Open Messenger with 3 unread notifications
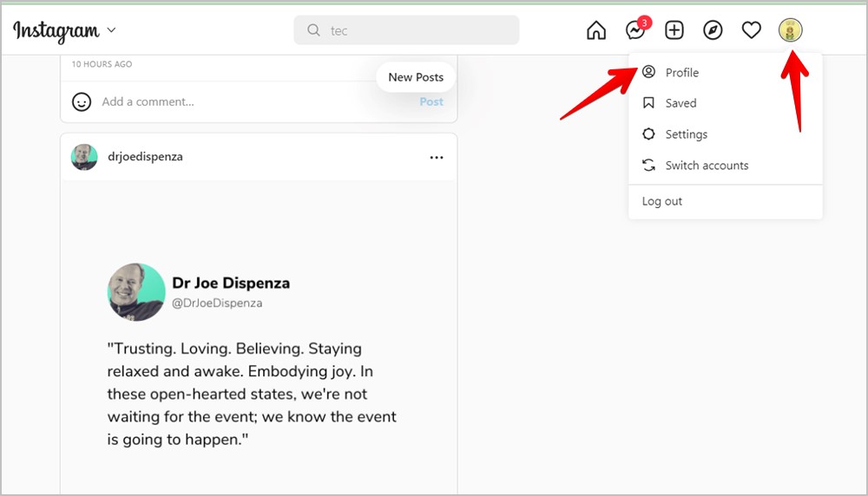Screen dimensions: 868x496 click(x=637, y=29)
